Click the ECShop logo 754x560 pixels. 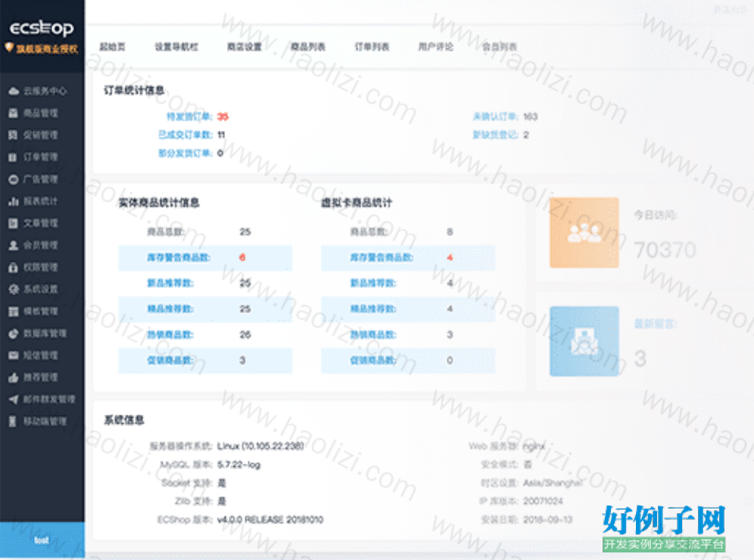tap(42, 29)
